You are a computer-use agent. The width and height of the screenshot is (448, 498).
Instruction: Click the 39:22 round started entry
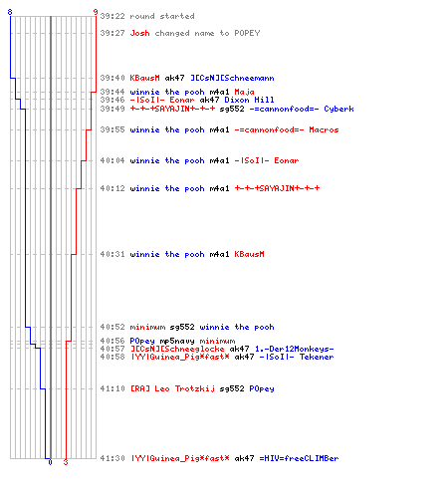tap(147, 16)
